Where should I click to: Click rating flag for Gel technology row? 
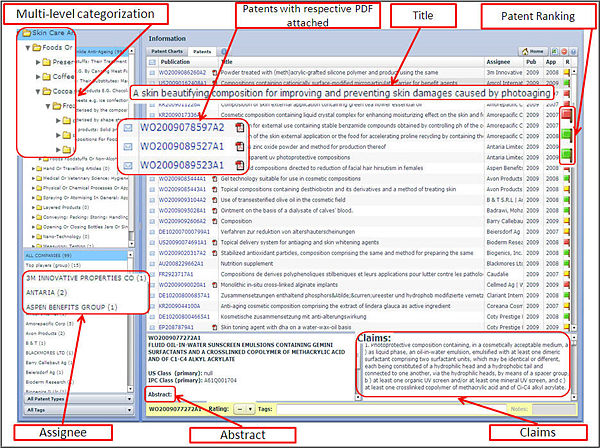coord(567,179)
